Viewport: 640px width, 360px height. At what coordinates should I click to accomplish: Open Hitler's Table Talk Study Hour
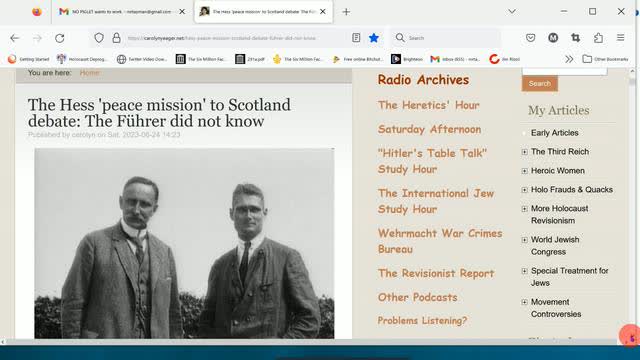click(432, 161)
